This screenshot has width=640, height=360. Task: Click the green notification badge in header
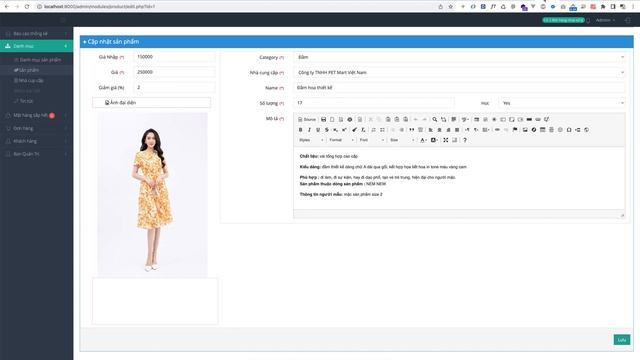coord(563,20)
